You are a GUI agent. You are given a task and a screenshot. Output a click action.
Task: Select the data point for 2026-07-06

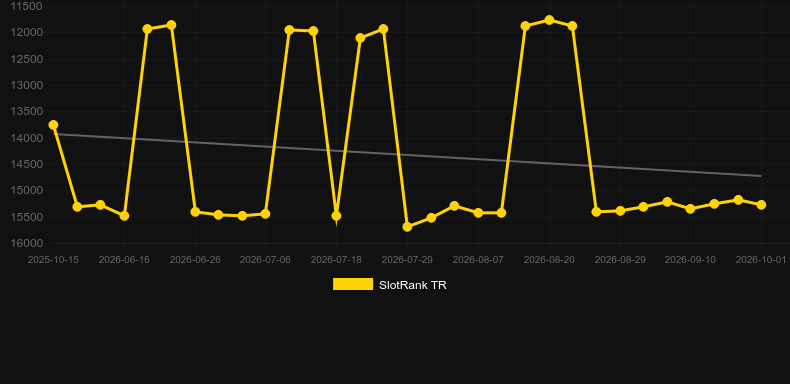click(265, 214)
